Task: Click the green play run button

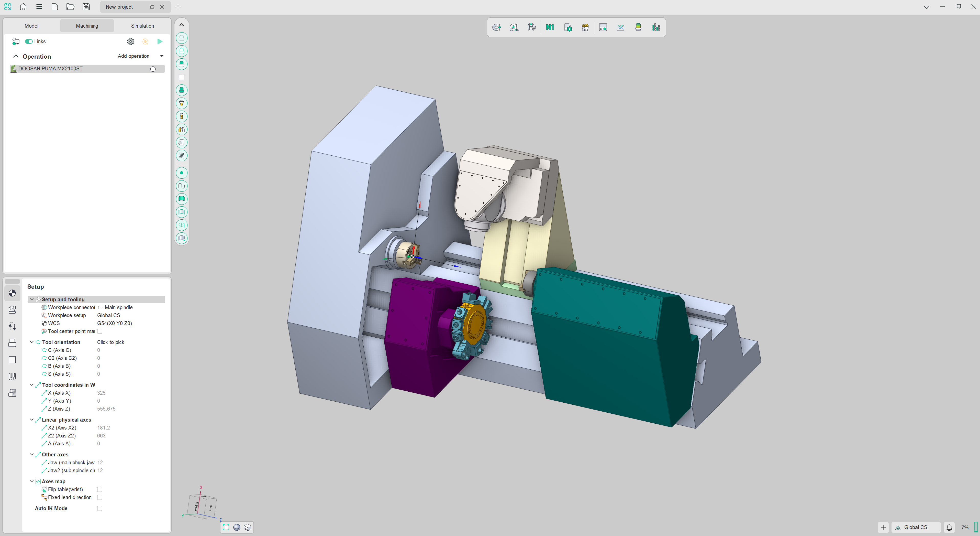Action: click(x=160, y=41)
